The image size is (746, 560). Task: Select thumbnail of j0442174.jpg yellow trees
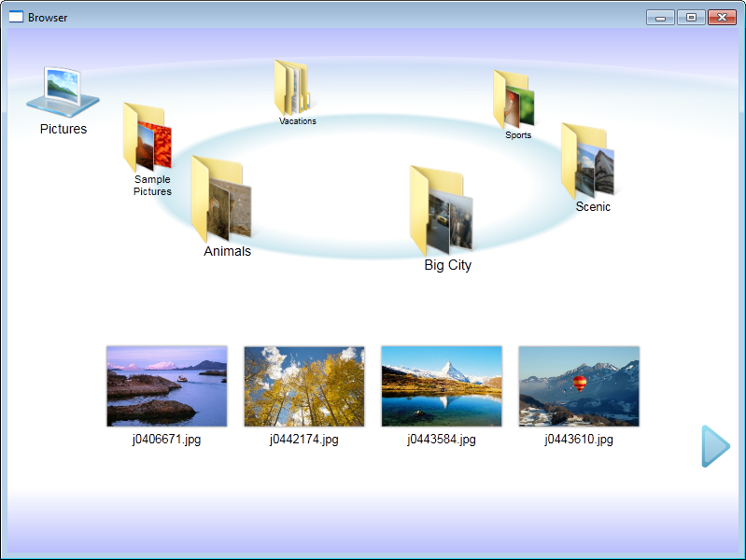point(304,386)
